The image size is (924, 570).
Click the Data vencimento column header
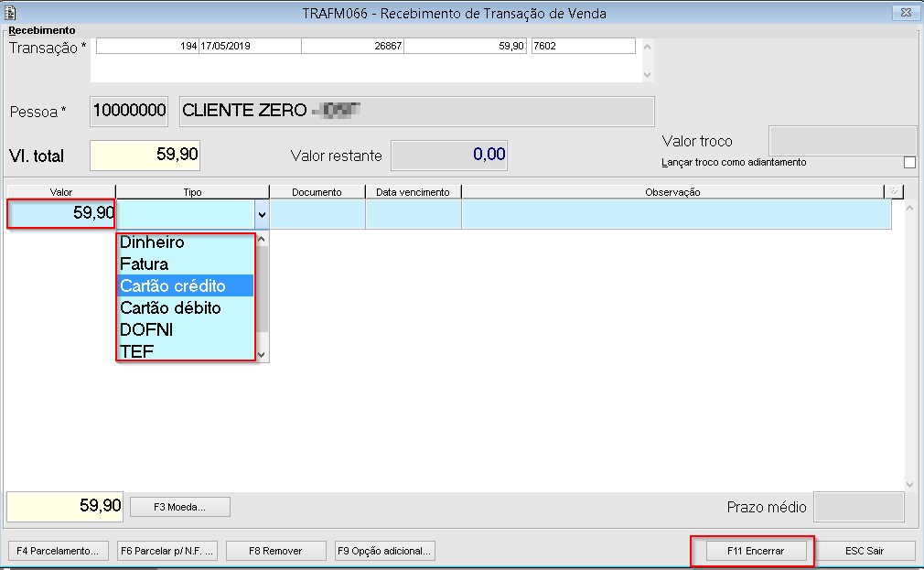tap(414, 192)
